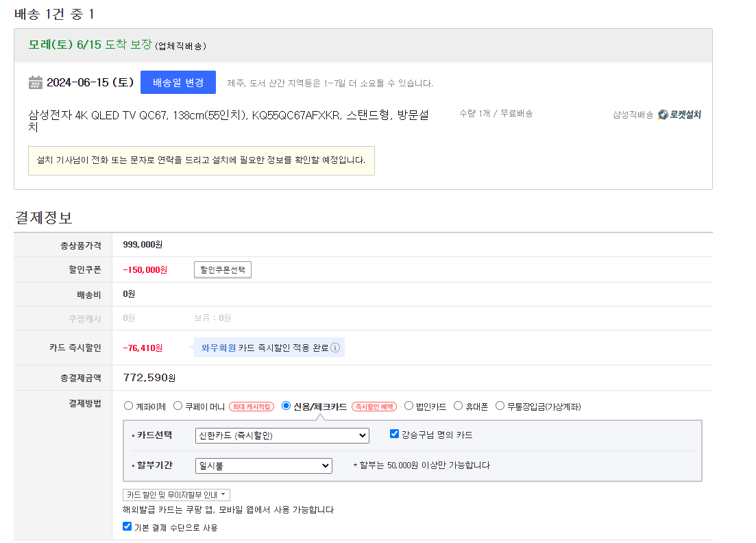756x543 pixels.
Task: Select the 무통장입금(가상계좌) option
Action: (500, 406)
